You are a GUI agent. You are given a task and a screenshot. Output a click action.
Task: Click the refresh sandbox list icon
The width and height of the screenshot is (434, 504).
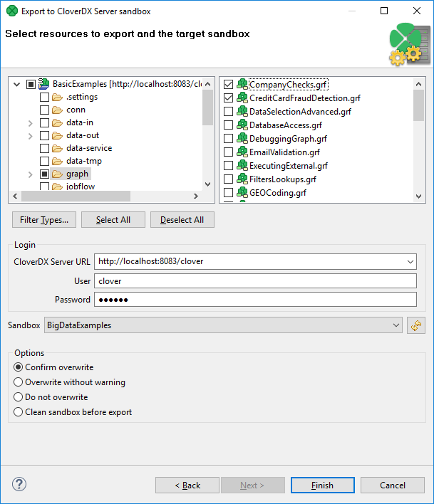[x=415, y=325]
